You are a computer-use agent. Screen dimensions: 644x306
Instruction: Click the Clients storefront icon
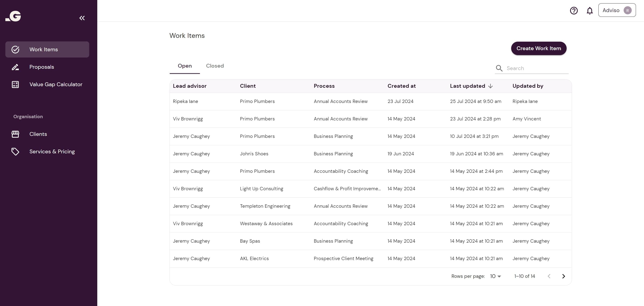tap(15, 134)
